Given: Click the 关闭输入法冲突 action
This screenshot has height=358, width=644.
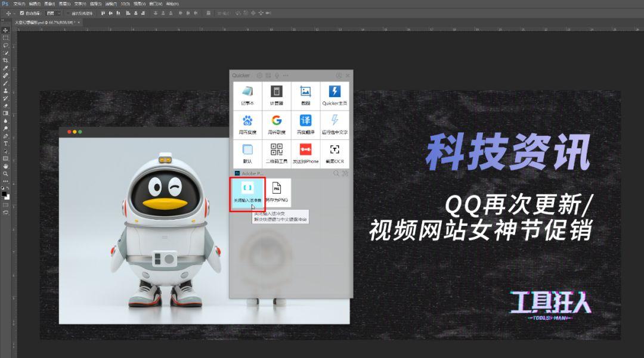Looking at the screenshot, I should (247, 193).
